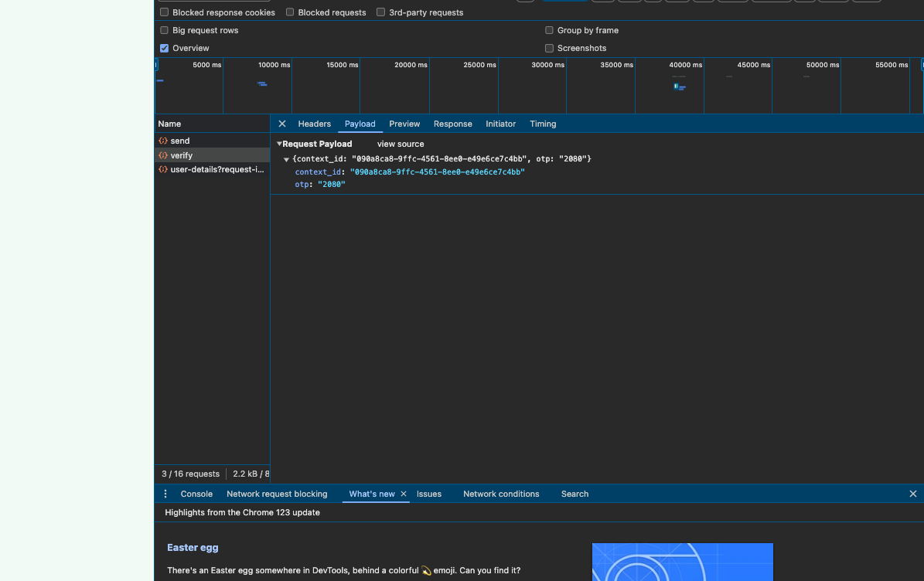The height and width of the screenshot is (581, 924).
Task: Collapse the JSON payload object tree
Action: point(286,159)
